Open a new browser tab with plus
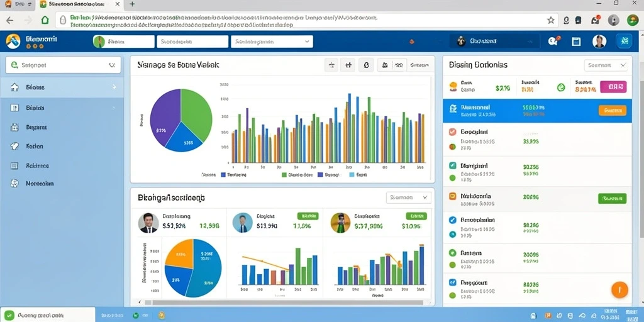The image size is (644, 322). pyautogui.click(x=132, y=4)
